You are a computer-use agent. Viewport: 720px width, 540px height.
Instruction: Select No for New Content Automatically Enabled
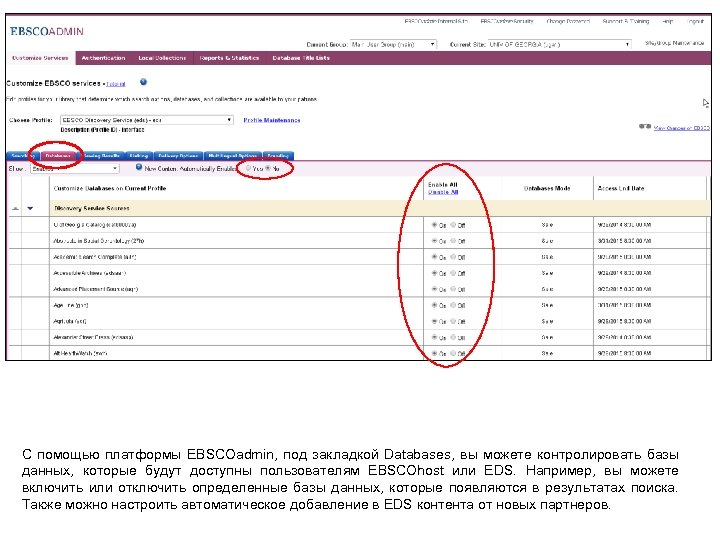click(268, 169)
